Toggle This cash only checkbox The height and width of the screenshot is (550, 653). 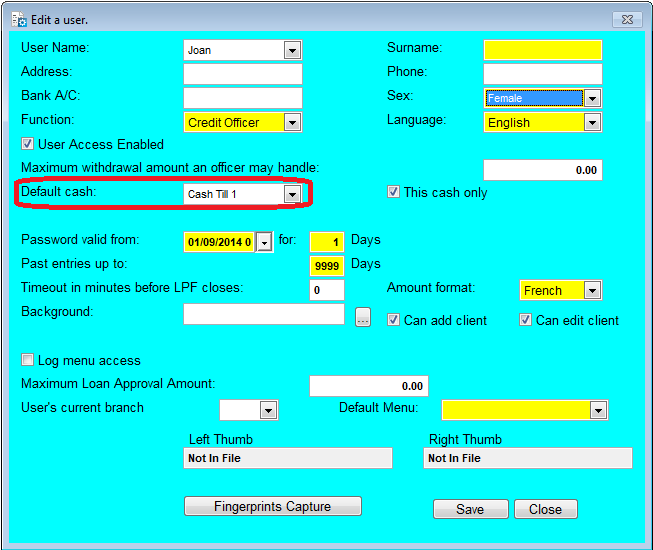(394, 192)
